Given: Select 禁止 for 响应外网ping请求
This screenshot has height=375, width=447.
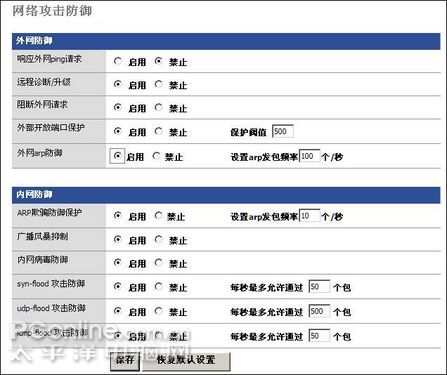Looking at the screenshot, I should coord(159,61).
